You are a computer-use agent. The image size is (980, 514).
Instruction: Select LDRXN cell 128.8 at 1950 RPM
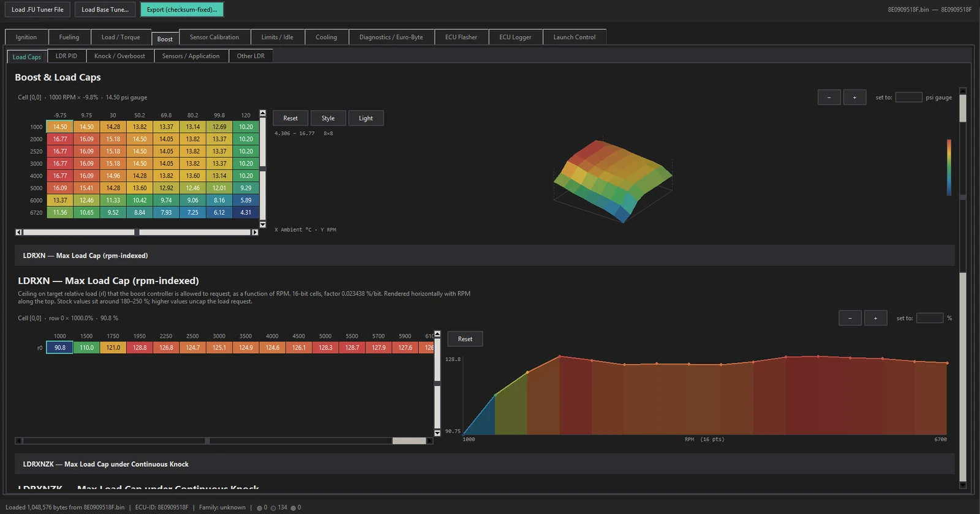[140, 348]
